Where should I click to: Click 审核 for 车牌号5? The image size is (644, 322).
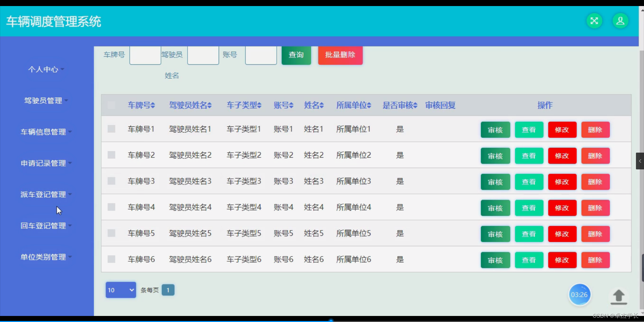coord(495,234)
